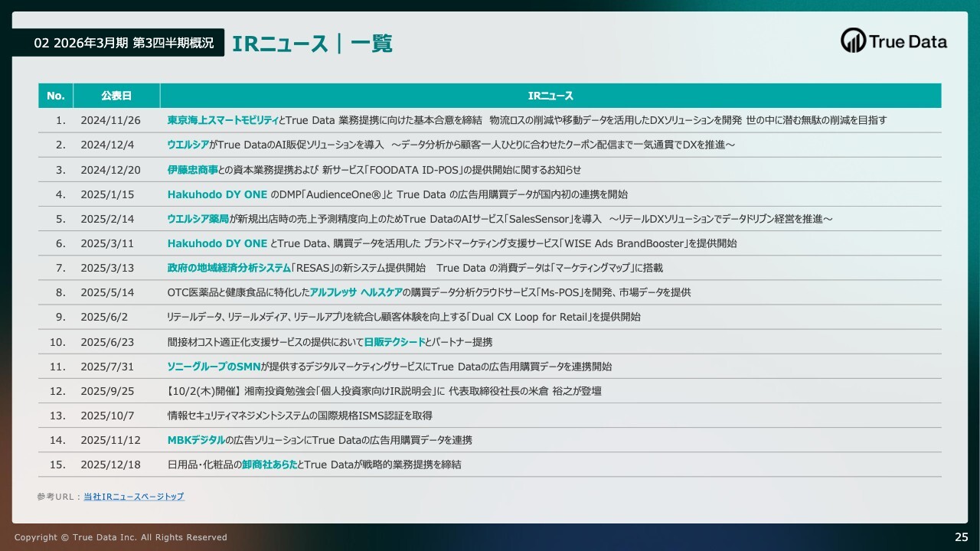This screenshot has height=551, width=980.
Task: Click the MBKデジタル advertising news link
Action: 196,440
